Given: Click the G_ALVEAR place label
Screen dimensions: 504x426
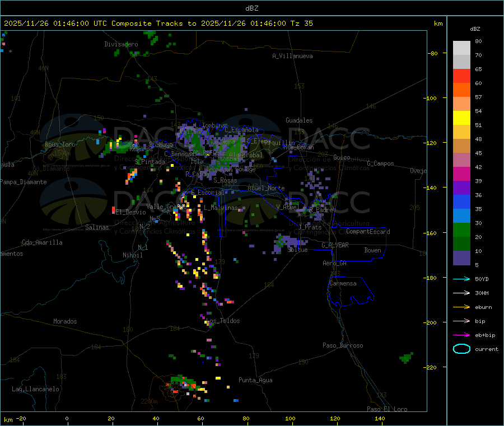Looking at the screenshot, I should (x=335, y=245).
